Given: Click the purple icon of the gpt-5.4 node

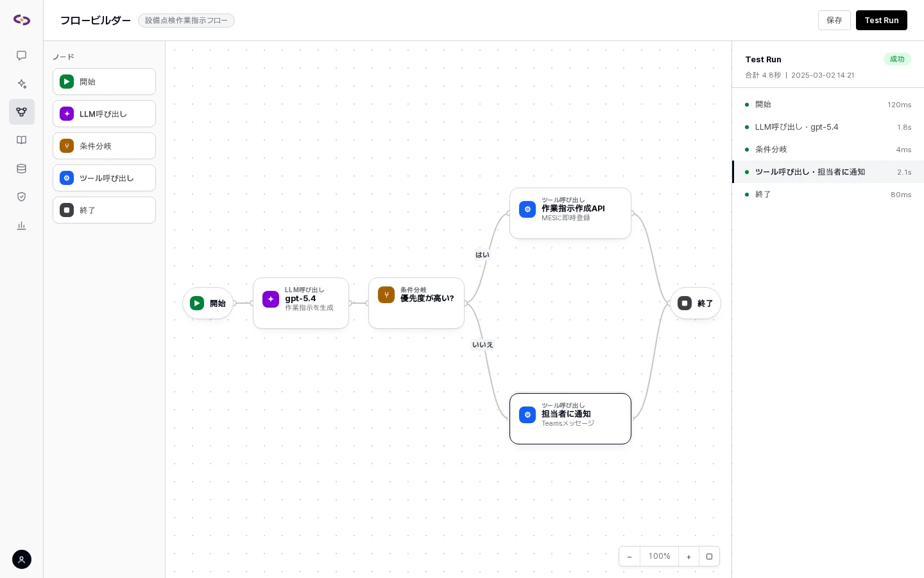Looking at the screenshot, I should pos(271,299).
